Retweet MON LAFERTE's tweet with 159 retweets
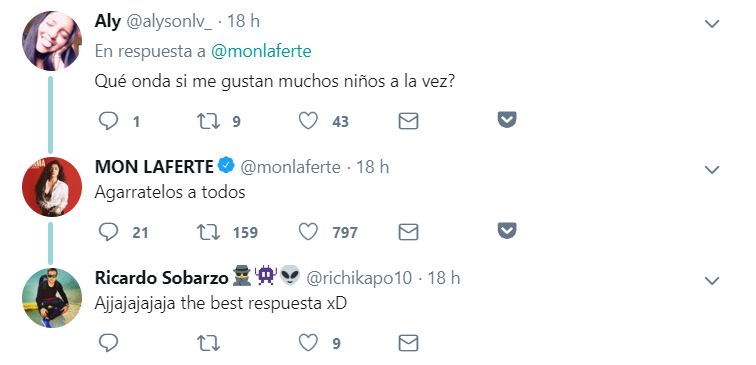The width and height of the screenshot is (756, 365). (x=208, y=233)
